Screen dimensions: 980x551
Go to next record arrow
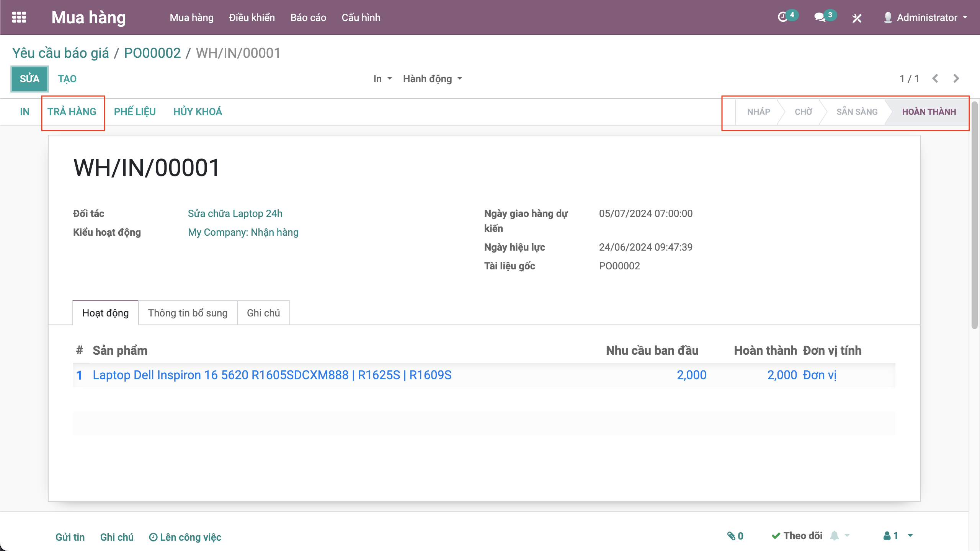point(956,78)
